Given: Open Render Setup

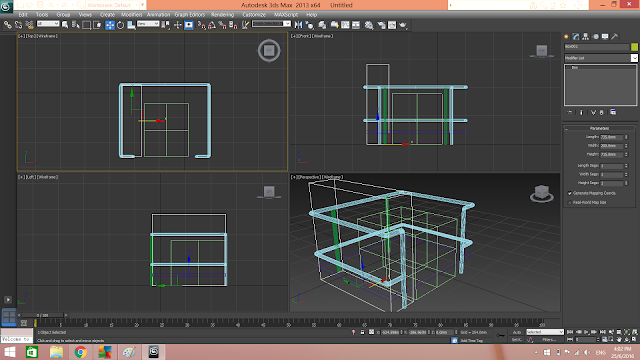Looking at the screenshot, I should click(381, 25).
